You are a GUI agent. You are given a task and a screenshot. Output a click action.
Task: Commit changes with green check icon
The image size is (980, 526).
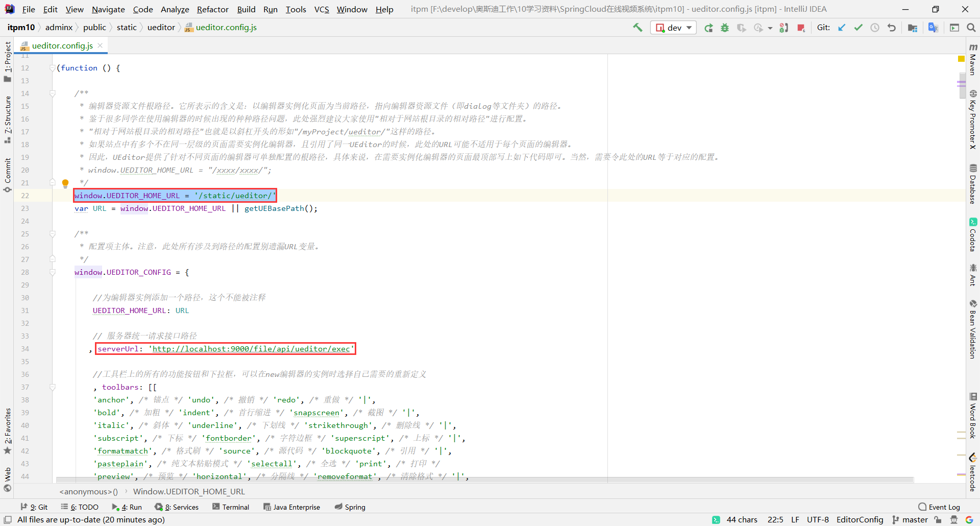pyautogui.click(x=859, y=28)
